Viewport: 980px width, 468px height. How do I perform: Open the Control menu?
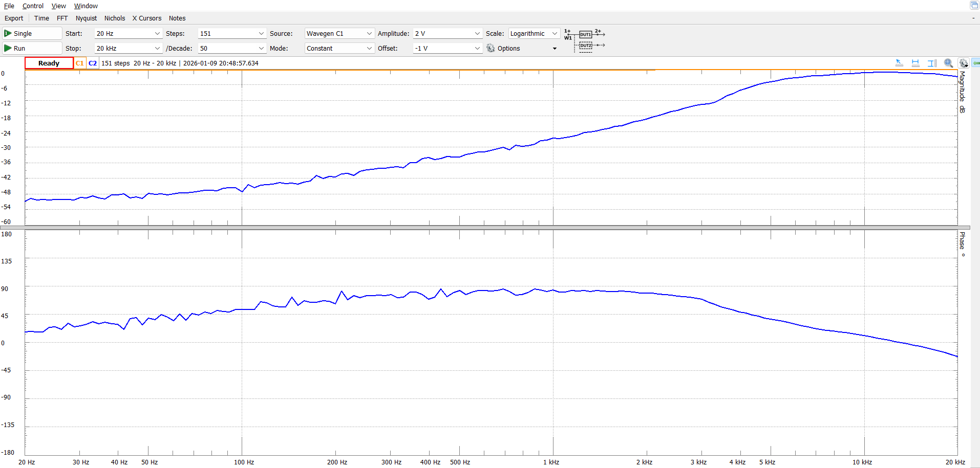pos(33,6)
